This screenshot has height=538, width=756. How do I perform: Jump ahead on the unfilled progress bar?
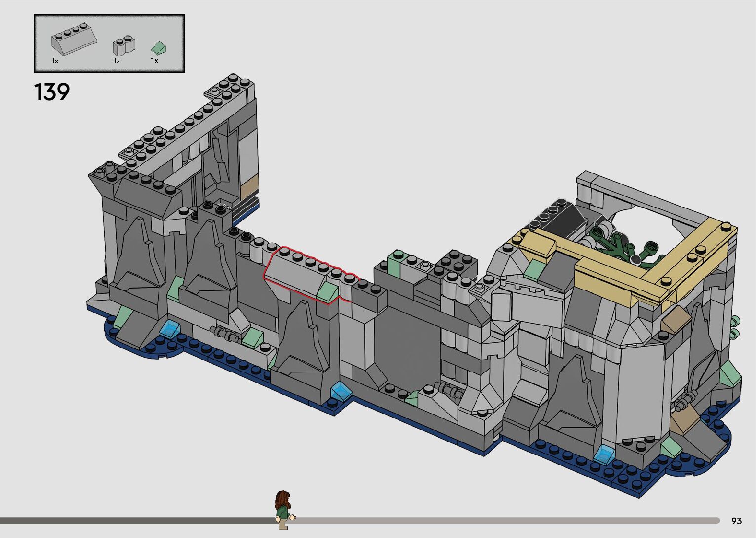(494, 520)
